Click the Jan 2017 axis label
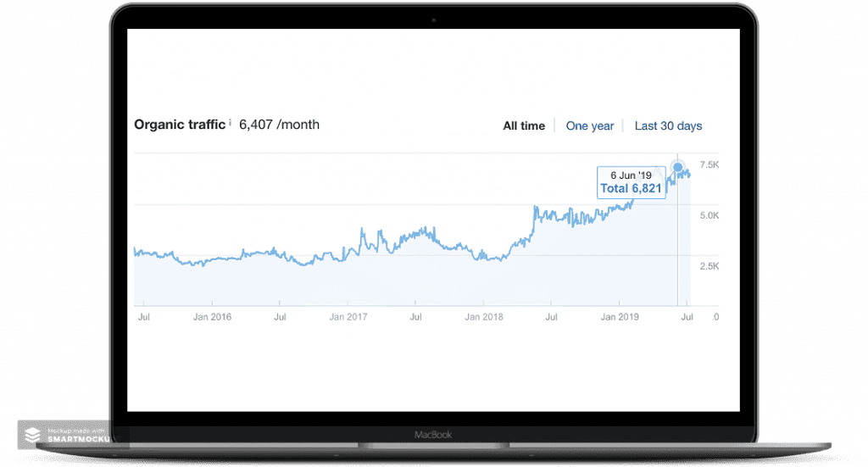This screenshot has height=467, width=868. pyautogui.click(x=348, y=317)
